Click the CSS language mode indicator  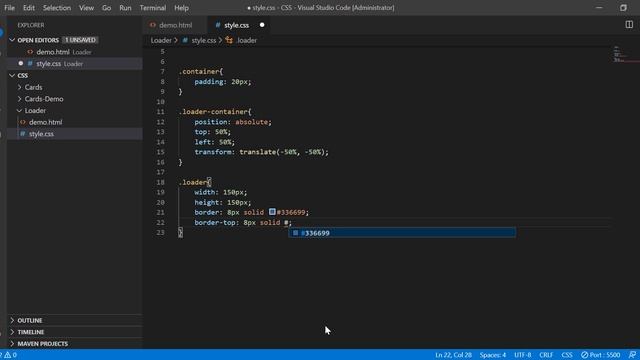[567, 355]
